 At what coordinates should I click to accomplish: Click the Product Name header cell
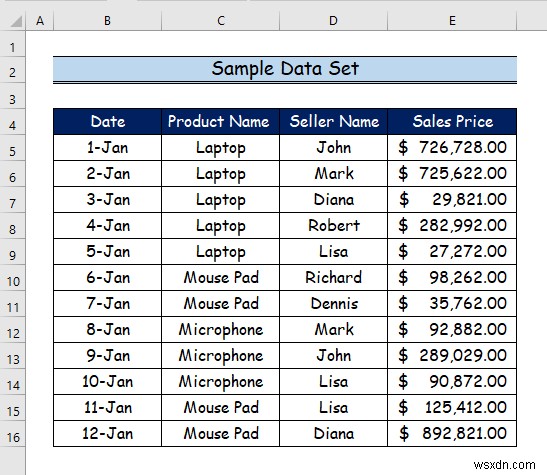pos(220,122)
